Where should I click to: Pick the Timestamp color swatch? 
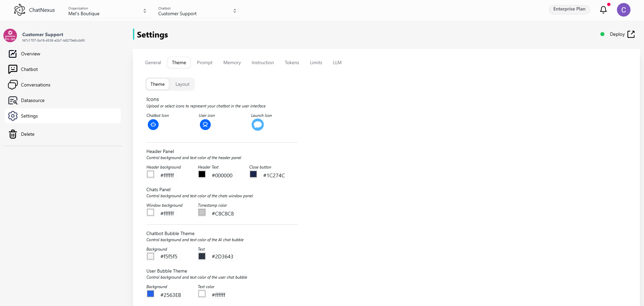tap(202, 212)
